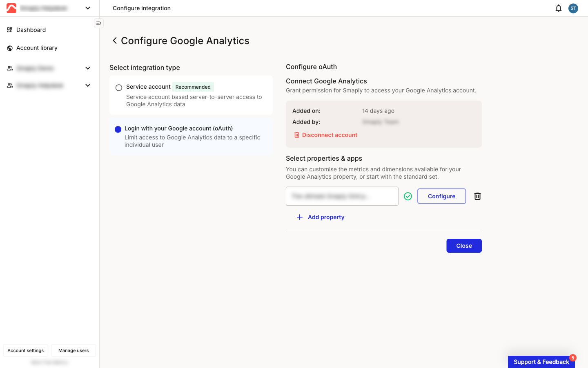Open the notifications bell
This screenshot has width=588, height=368.
click(559, 8)
